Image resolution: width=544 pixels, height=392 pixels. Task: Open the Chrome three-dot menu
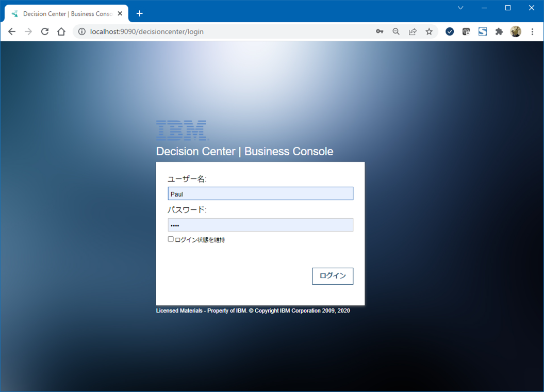click(x=532, y=31)
